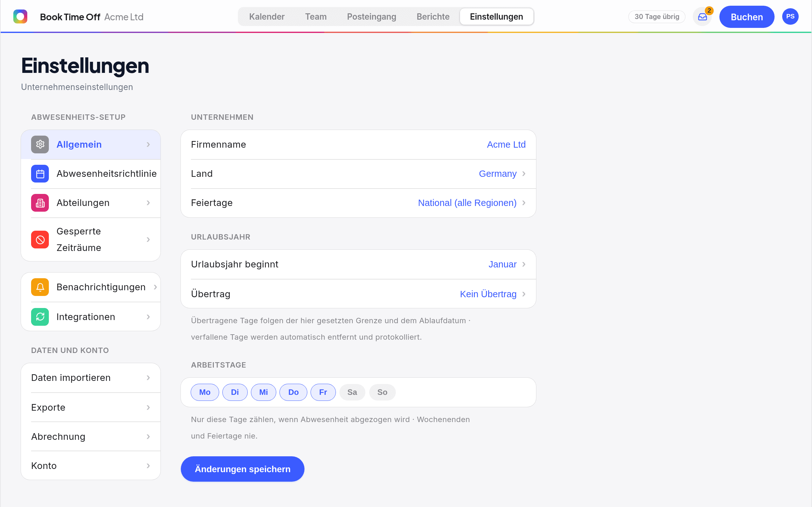Open the Integrationen sync icon
The image size is (812, 507).
pyautogui.click(x=40, y=317)
